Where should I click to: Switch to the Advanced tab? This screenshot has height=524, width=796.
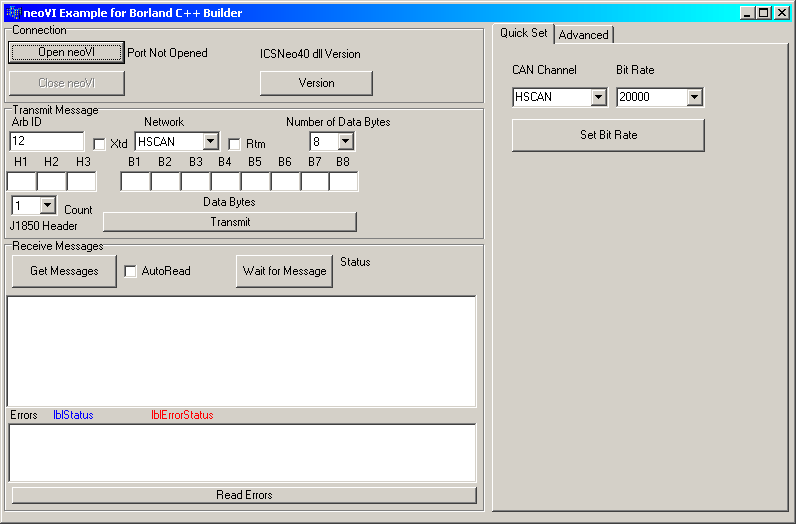coord(583,35)
